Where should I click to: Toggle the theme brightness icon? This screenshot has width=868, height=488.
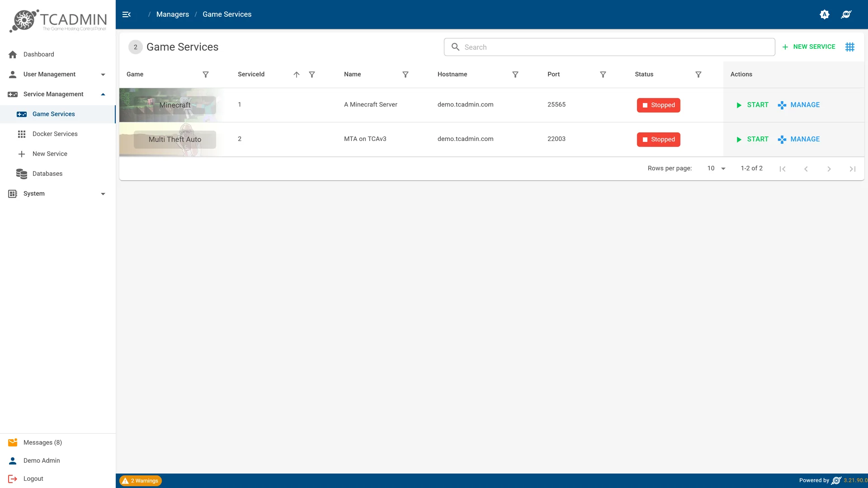tap(825, 14)
